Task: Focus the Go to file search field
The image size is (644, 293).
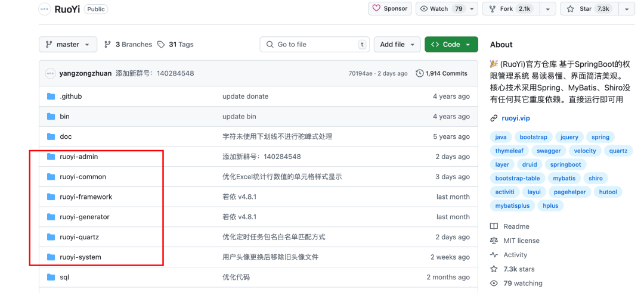Action: coord(315,44)
